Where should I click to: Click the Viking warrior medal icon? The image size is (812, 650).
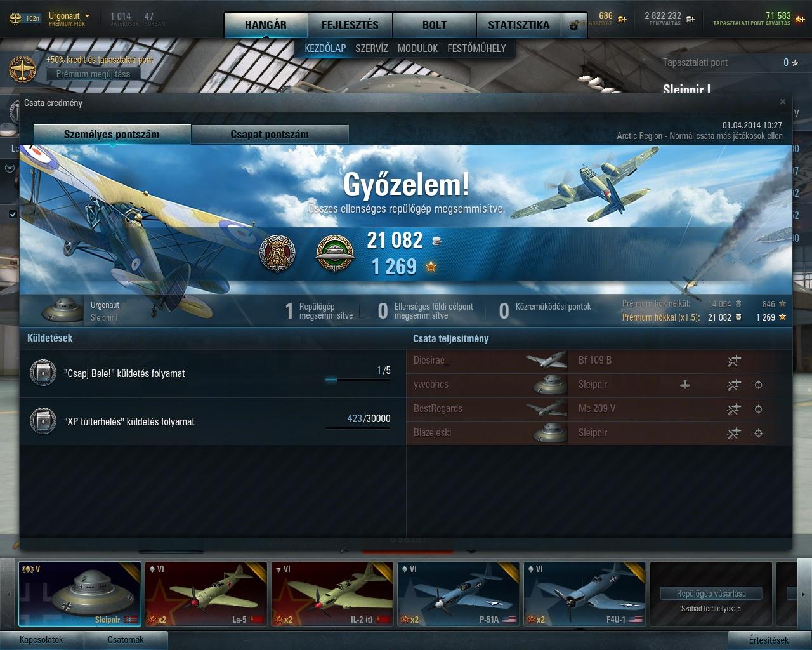click(x=277, y=253)
